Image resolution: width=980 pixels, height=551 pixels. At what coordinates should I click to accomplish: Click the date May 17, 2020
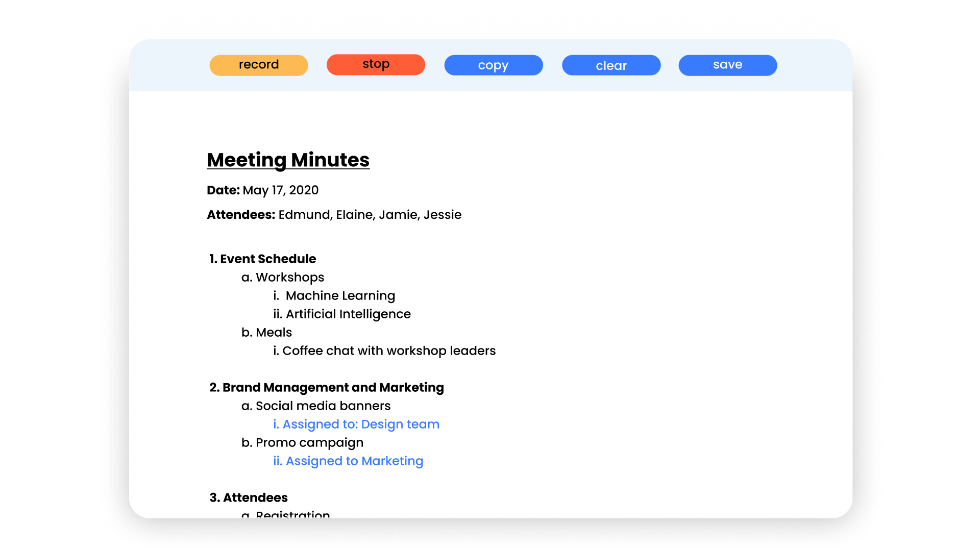(280, 190)
